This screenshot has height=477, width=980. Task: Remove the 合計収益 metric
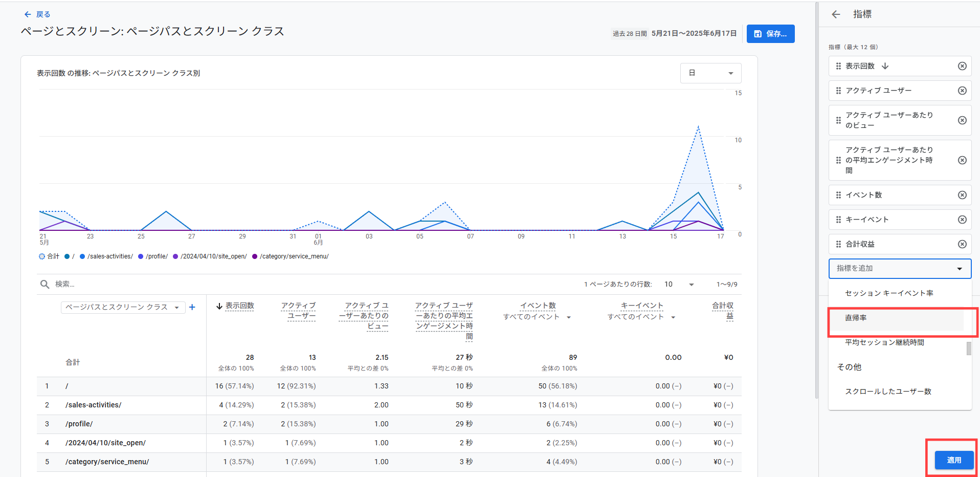[x=962, y=244]
